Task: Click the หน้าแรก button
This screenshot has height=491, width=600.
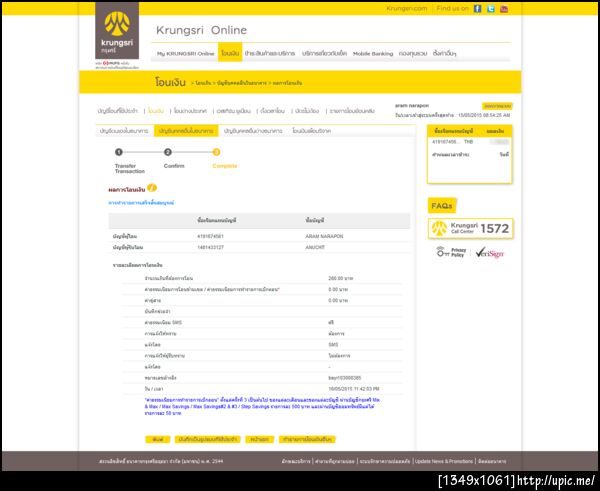Action: pyautogui.click(x=259, y=439)
